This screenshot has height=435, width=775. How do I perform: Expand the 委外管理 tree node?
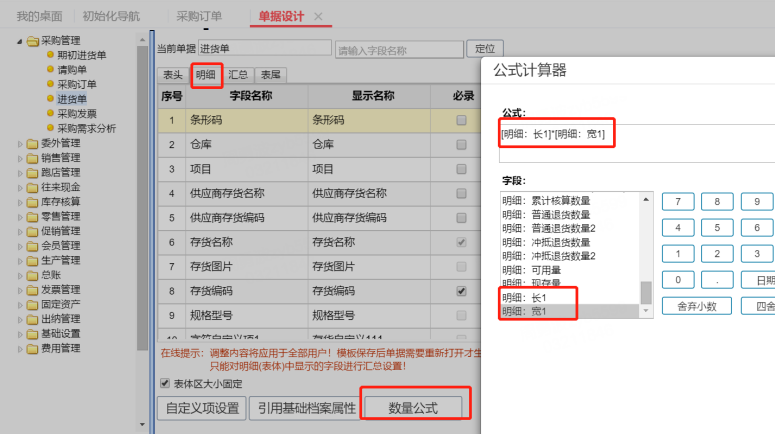coord(20,144)
